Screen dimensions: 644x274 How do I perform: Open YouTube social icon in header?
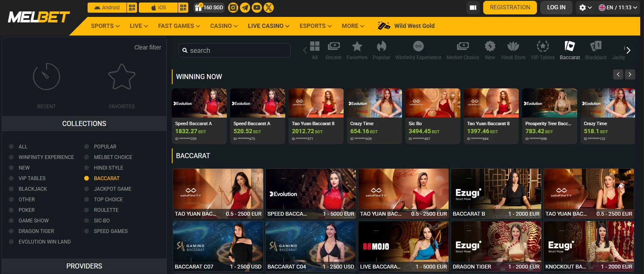click(x=256, y=8)
